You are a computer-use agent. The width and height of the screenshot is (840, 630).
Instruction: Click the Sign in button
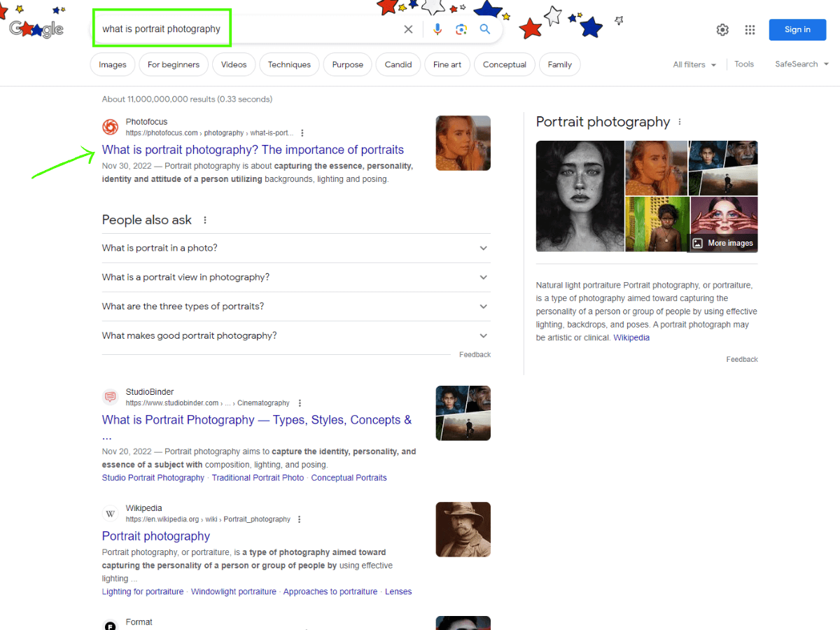tap(797, 29)
